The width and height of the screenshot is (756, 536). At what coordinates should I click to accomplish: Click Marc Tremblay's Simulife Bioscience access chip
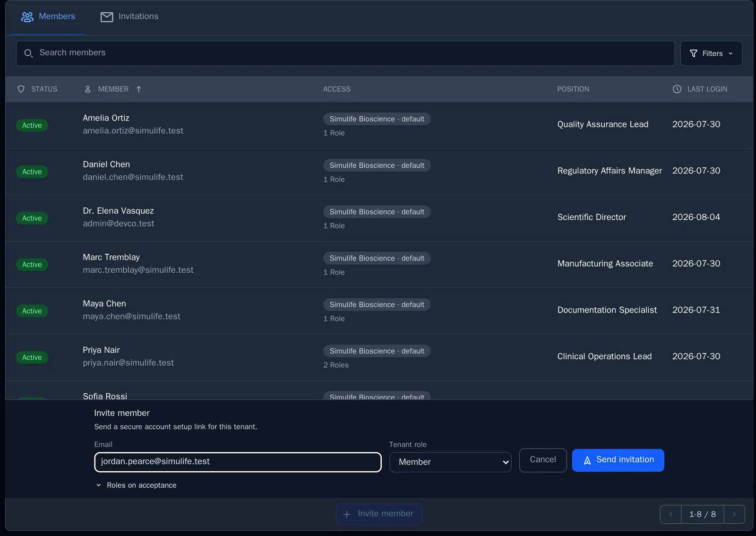click(377, 258)
